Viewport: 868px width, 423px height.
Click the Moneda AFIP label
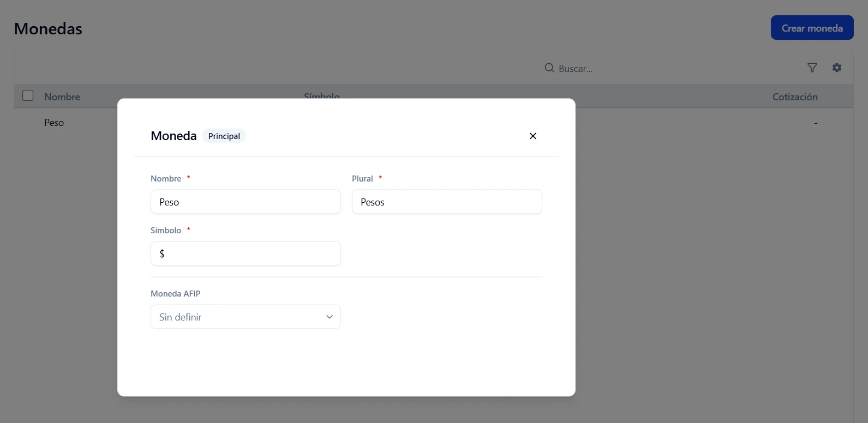[176, 293]
